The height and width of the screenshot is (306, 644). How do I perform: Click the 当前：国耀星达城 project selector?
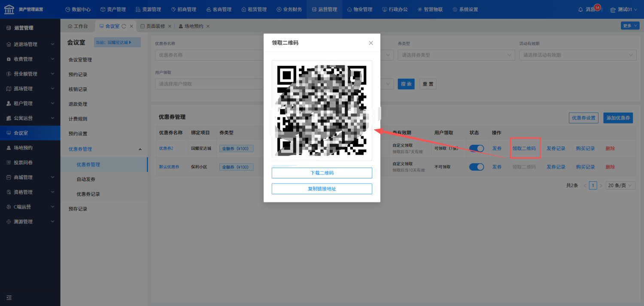[x=117, y=43]
